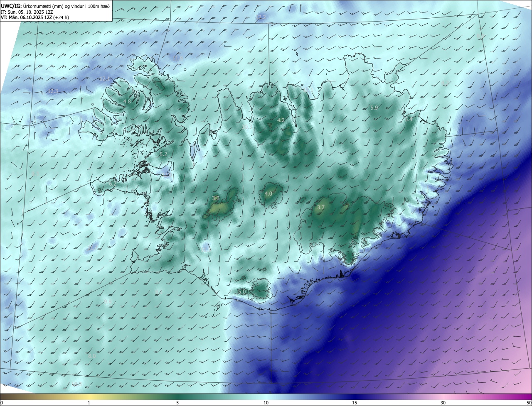This screenshot has width=532, height=406.
Task: Click the "5.9" value label in the northeast
Action: click(x=374, y=108)
